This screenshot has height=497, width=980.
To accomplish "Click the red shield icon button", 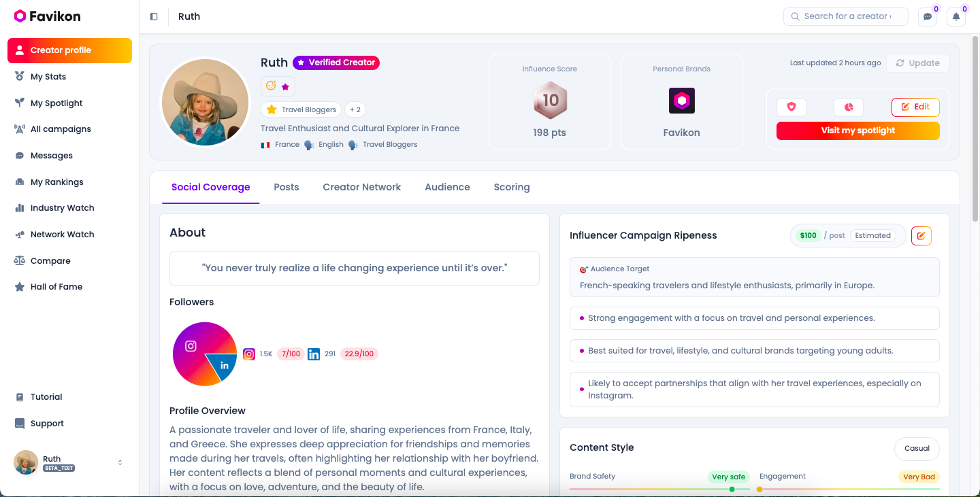I will [791, 107].
